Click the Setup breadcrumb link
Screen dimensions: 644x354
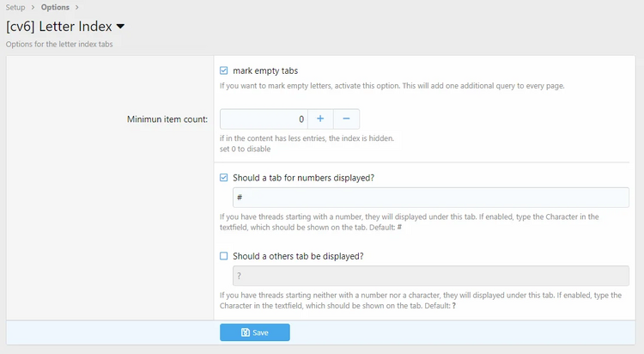(x=15, y=8)
